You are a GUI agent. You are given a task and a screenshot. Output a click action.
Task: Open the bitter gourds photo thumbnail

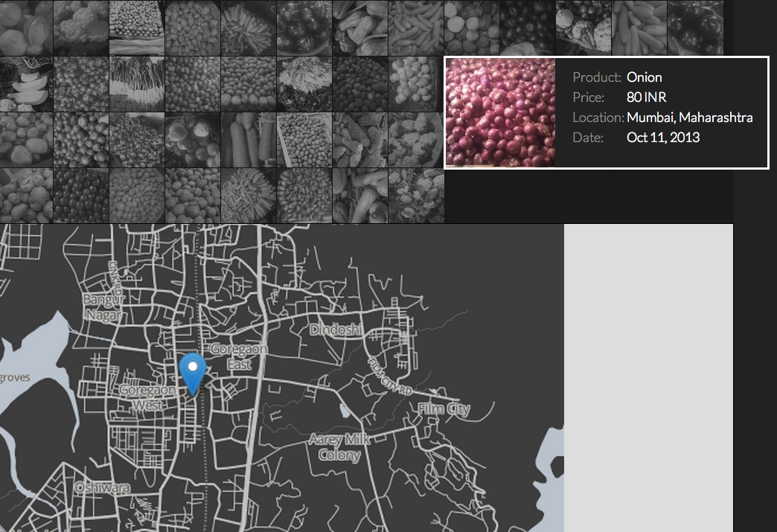360,140
